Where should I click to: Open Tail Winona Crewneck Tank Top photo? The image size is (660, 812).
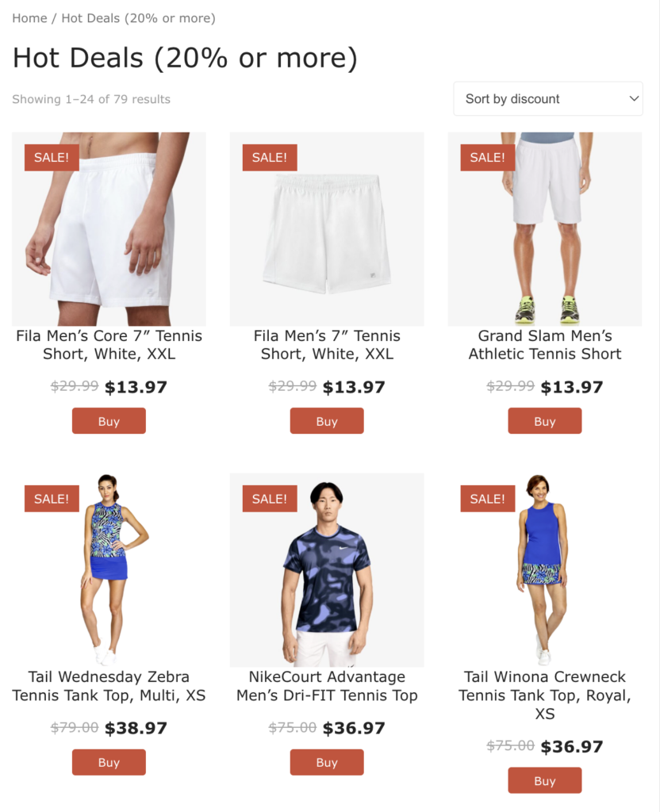tap(545, 570)
